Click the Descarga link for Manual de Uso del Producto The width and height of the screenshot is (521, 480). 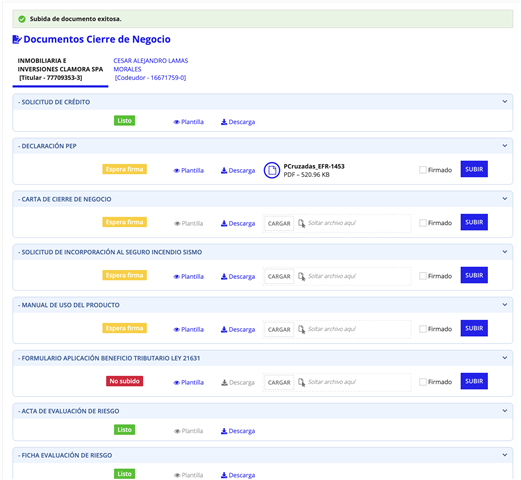(238, 329)
